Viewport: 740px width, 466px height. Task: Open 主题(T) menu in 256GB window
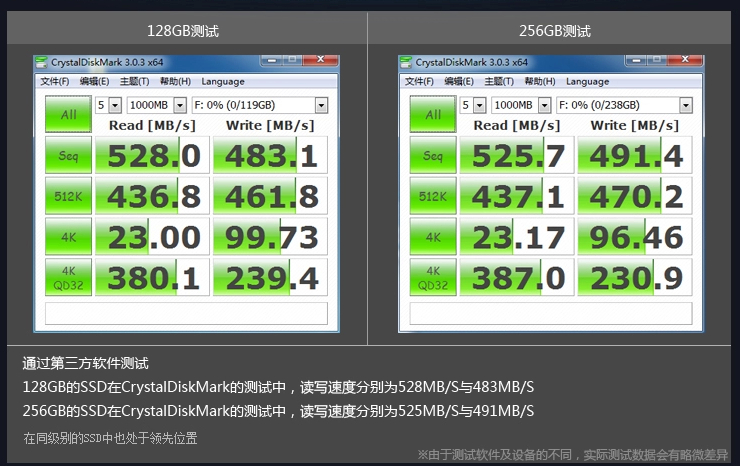[499, 81]
